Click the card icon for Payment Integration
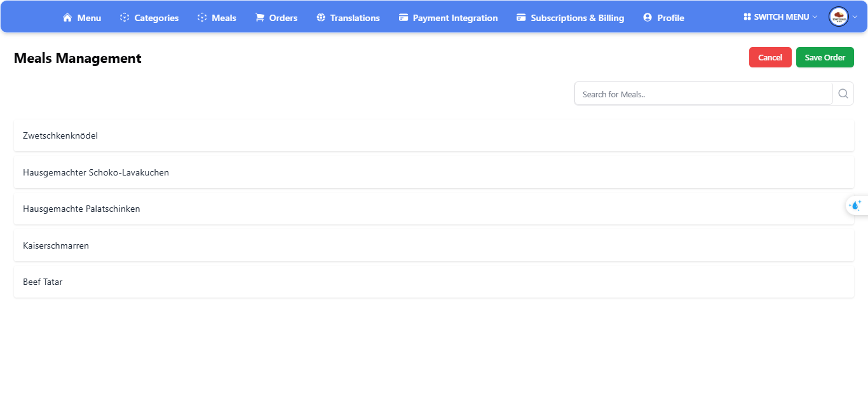This screenshot has width=868, height=400. click(403, 18)
